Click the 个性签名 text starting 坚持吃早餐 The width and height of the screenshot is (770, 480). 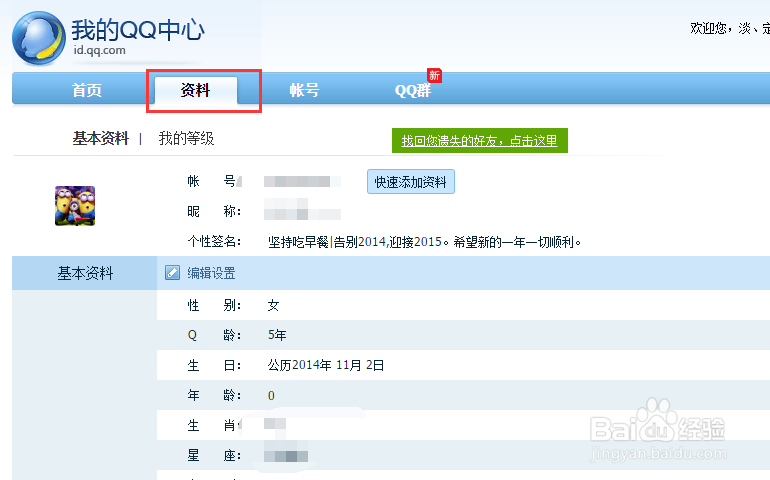pyautogui.click(x=424, y=242)
